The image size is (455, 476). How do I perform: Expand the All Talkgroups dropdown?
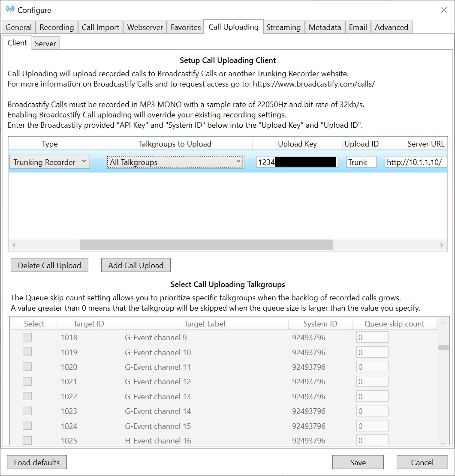pos(175,162)
